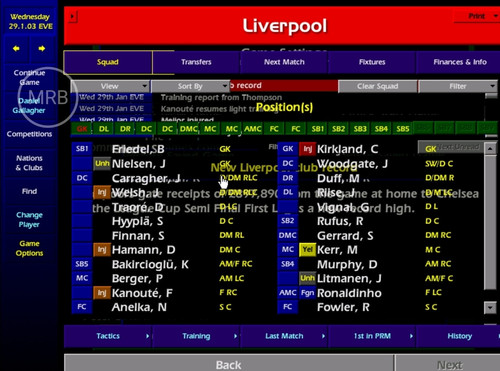The height and width of the screenshot is (371, 500).
Task: Select player Hyypiä, S
Action: (137, 221)
